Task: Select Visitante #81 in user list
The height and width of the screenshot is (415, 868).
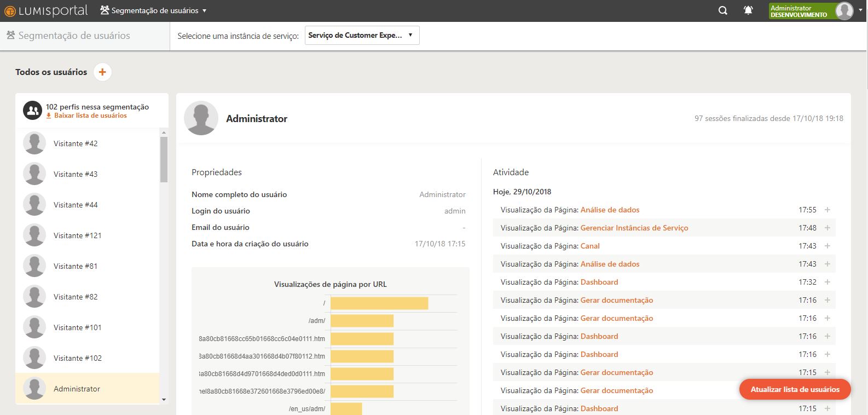Action: point(88,266)
